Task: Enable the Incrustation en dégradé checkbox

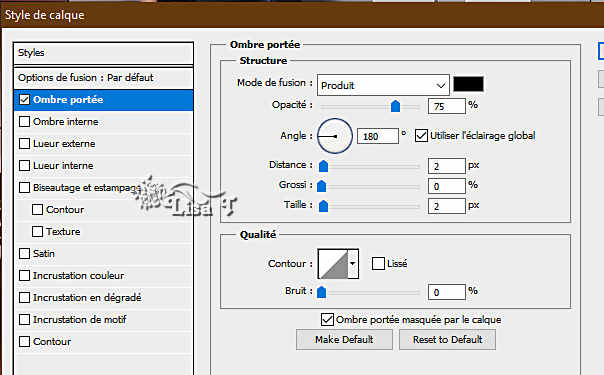Action: click(24, 297)
